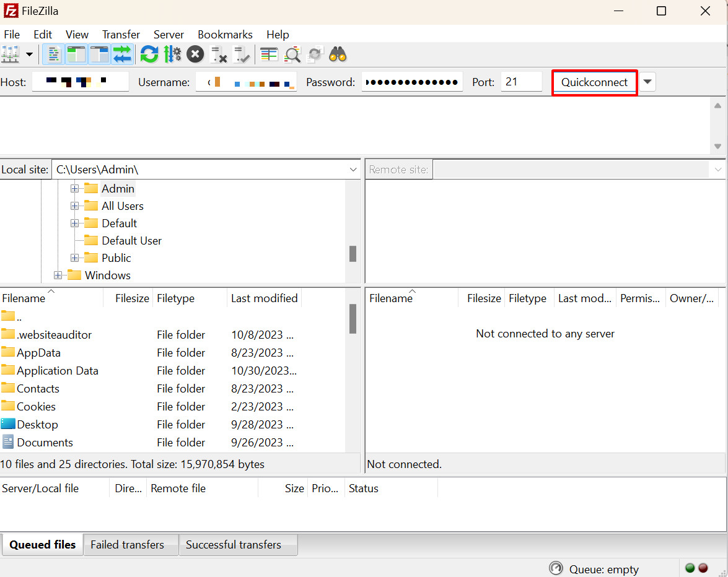Sort local list by Filename column

[x=51, y=298]
